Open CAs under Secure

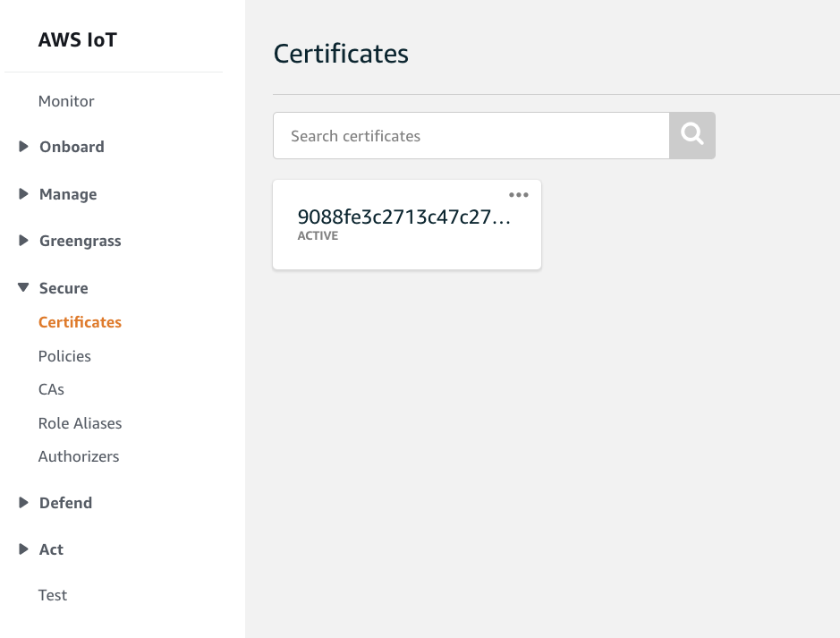pyautogui.click(x=51, y=389)
